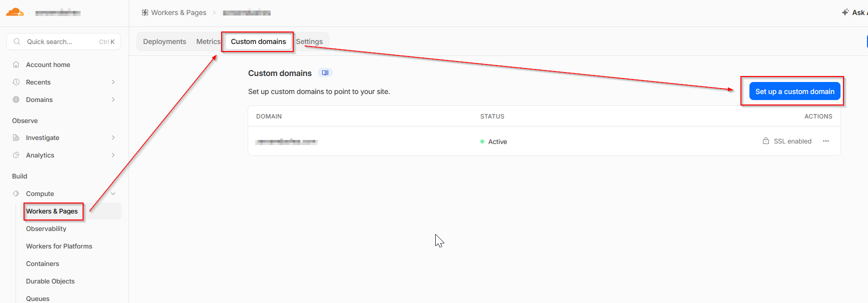
Task: Click the Recents clock icon
Action: (x=16, y=82)
